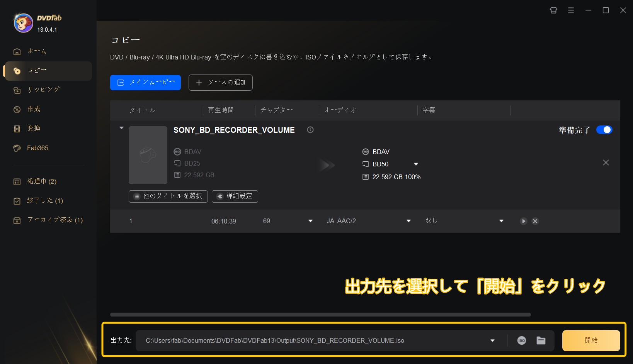Toggle the 準備完了 switch off
The width and height of the screenshot is (633, 364).
pos(604,130)
